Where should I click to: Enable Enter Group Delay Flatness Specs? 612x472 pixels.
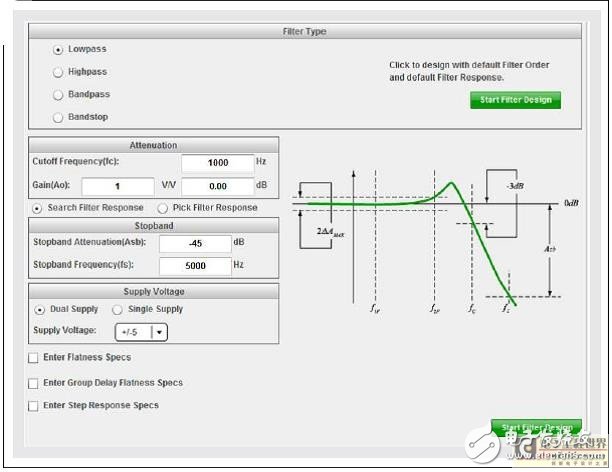[x=33, y=383]
